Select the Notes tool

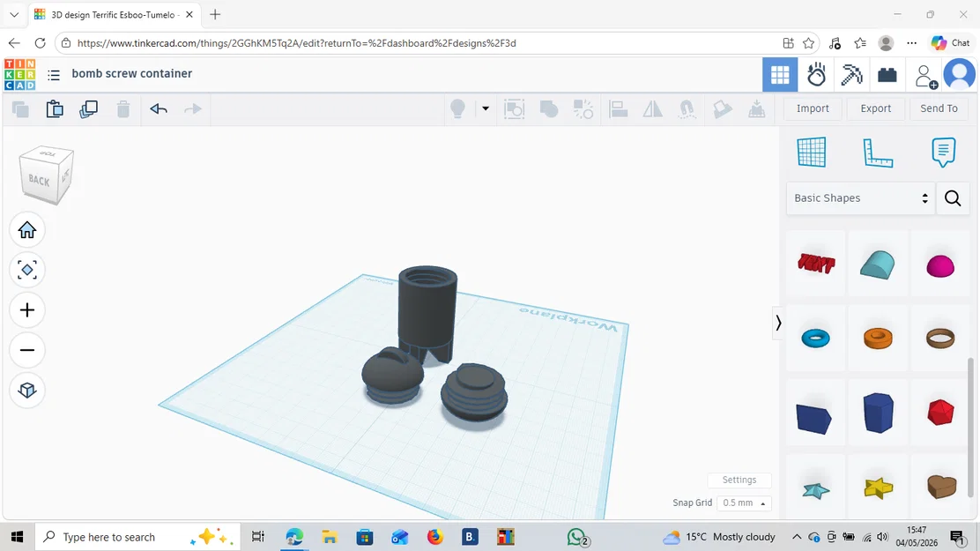pyautogui.click(x=943, y=152)
